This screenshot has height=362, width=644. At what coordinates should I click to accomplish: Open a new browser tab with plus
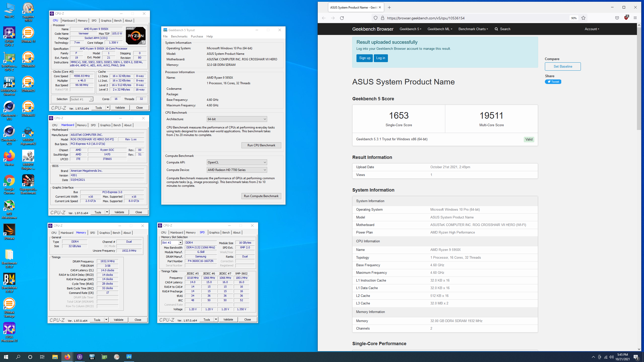click(389, 8)
